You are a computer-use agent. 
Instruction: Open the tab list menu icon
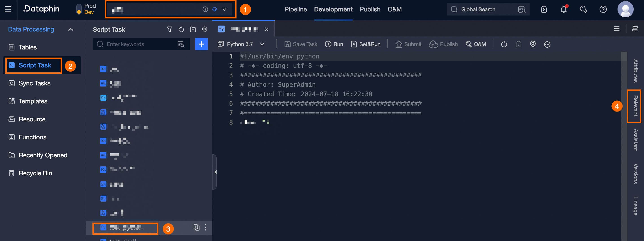click(616, 29)
